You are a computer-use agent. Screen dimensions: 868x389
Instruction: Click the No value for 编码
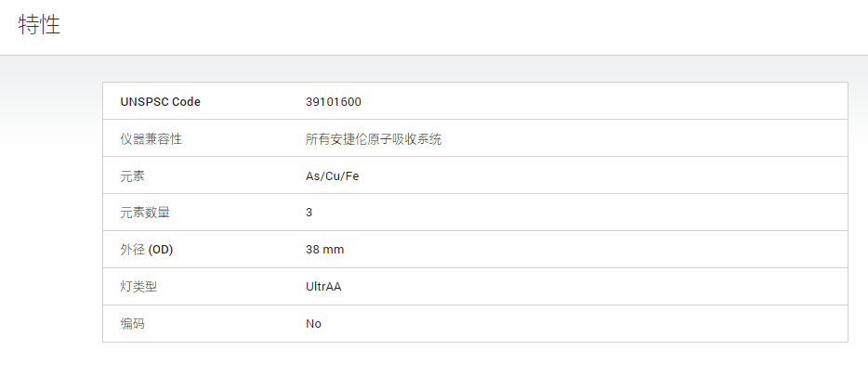pyautogui.click(x=313, y=324)
